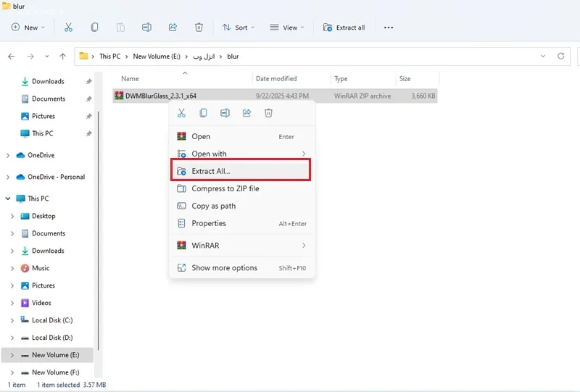Click the Share icon in the top toolbar
Screen dimensions: 580x392
173,28
